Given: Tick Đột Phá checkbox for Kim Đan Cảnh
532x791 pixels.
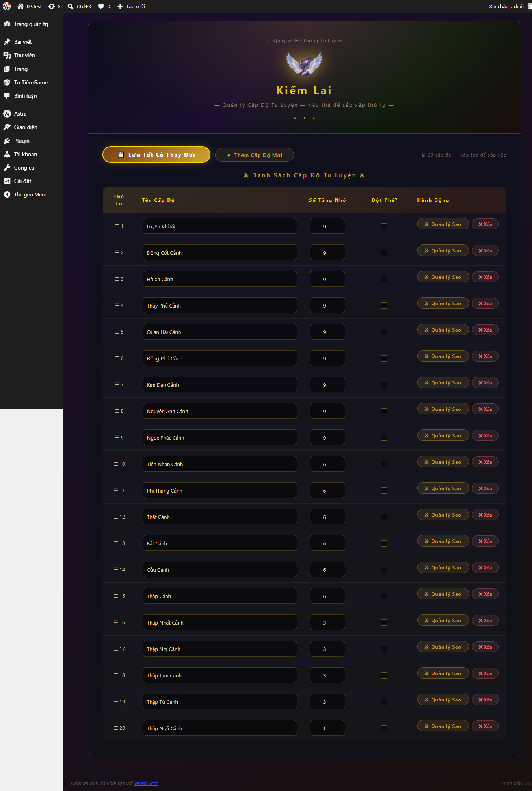Looking at the screenshot, I should click(384, 385).
